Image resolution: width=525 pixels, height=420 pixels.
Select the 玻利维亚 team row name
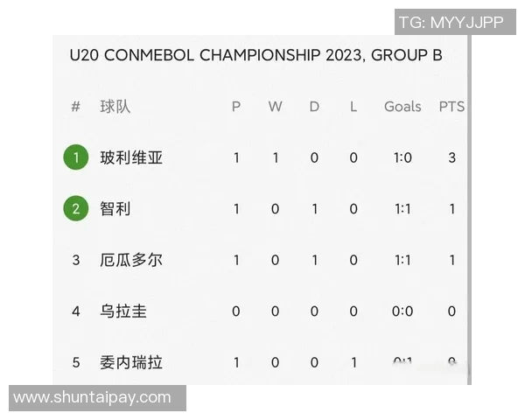(x=131, y=158)
